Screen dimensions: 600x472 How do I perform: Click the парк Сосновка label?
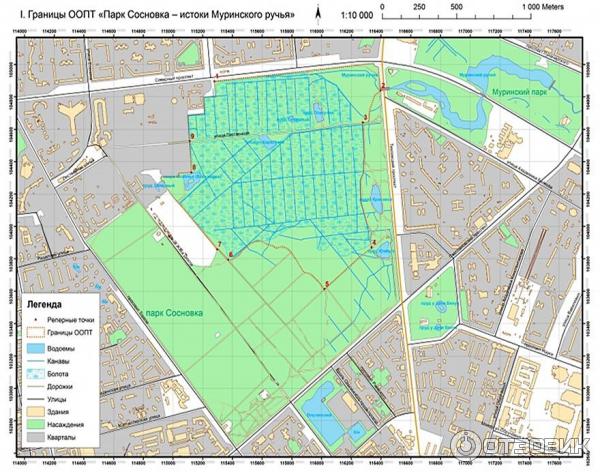[175, 313]
